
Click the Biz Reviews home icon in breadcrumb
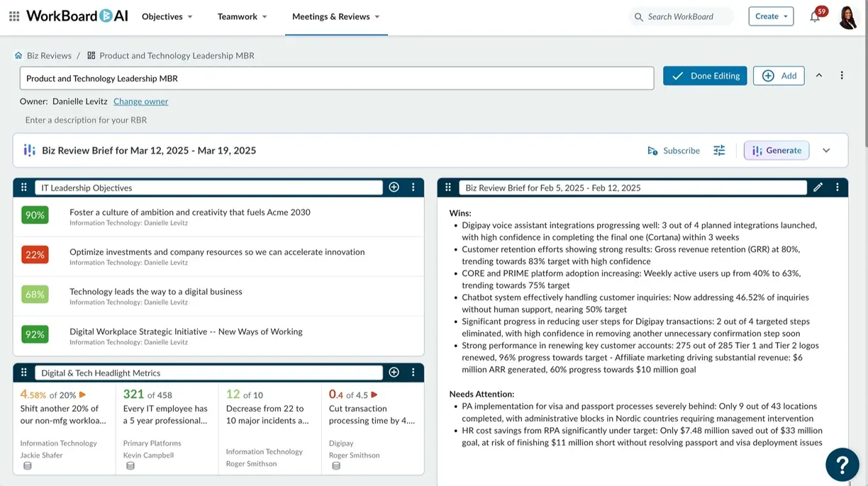pyautogui.click(x=18, y=55)
